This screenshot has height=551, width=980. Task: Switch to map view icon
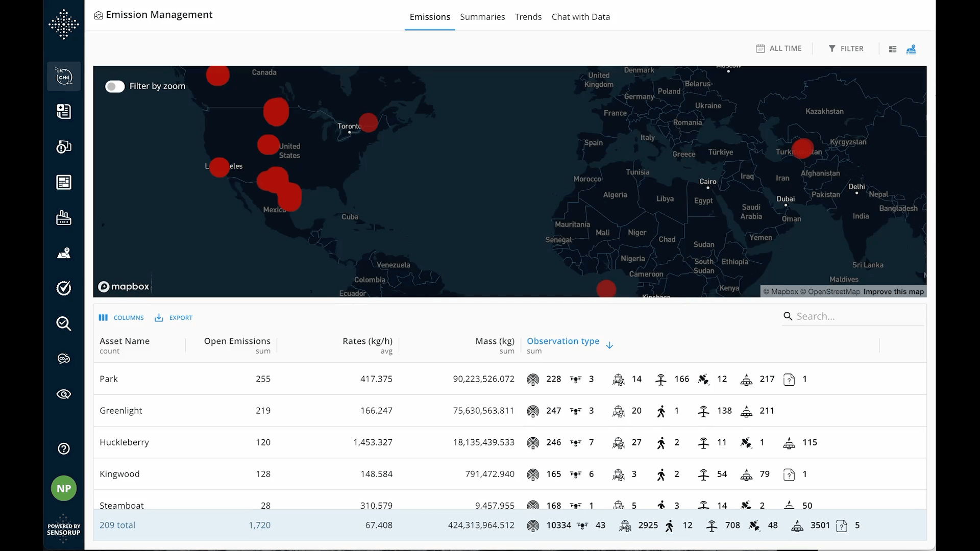tap(911, 49)
